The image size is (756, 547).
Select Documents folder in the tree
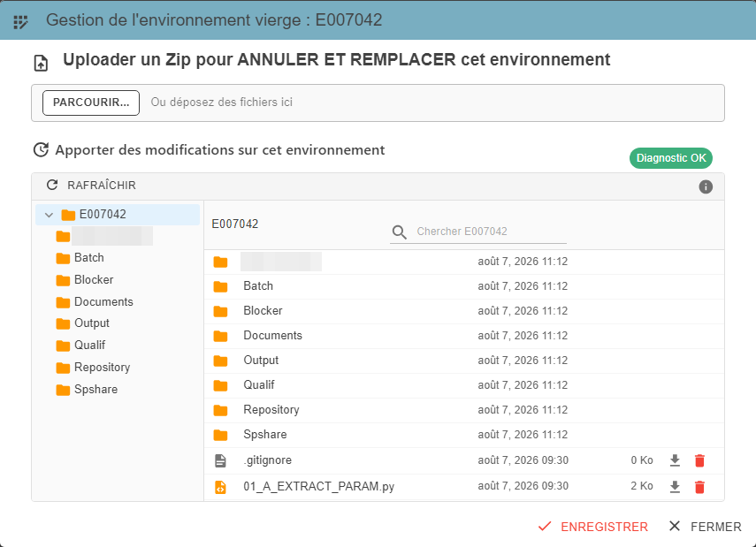coord(103,301)
